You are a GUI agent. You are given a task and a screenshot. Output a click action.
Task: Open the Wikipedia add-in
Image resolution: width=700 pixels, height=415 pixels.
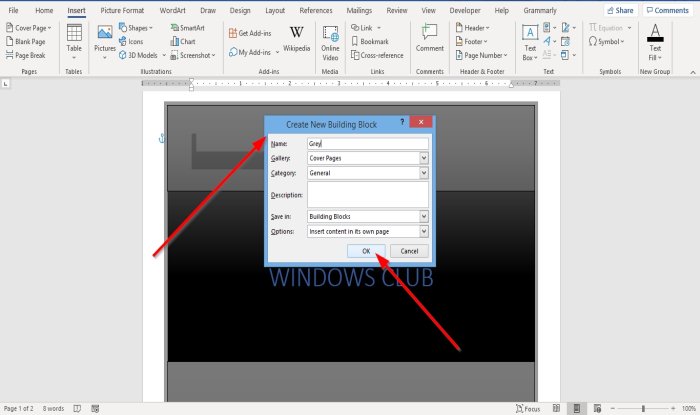296,39
